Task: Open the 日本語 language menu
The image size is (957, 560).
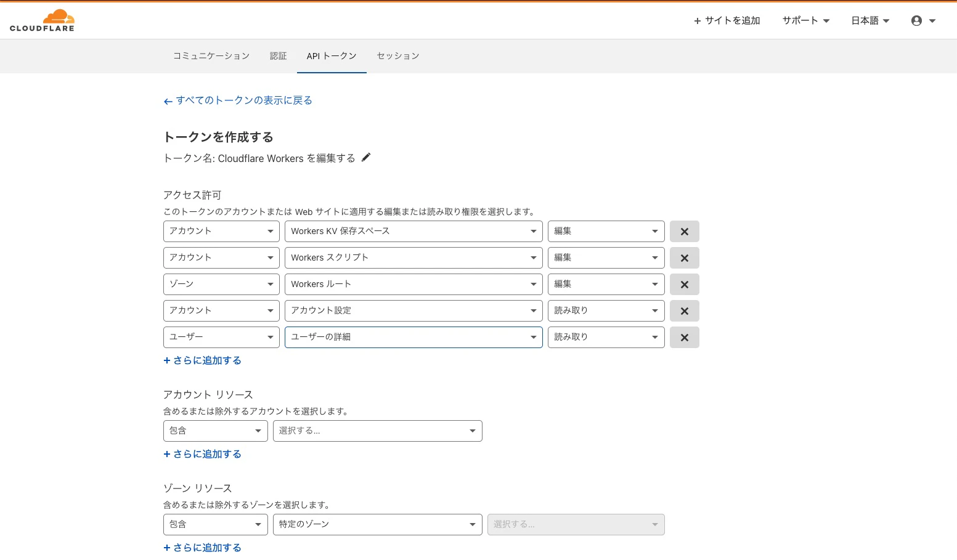Action: pos(870,21)
